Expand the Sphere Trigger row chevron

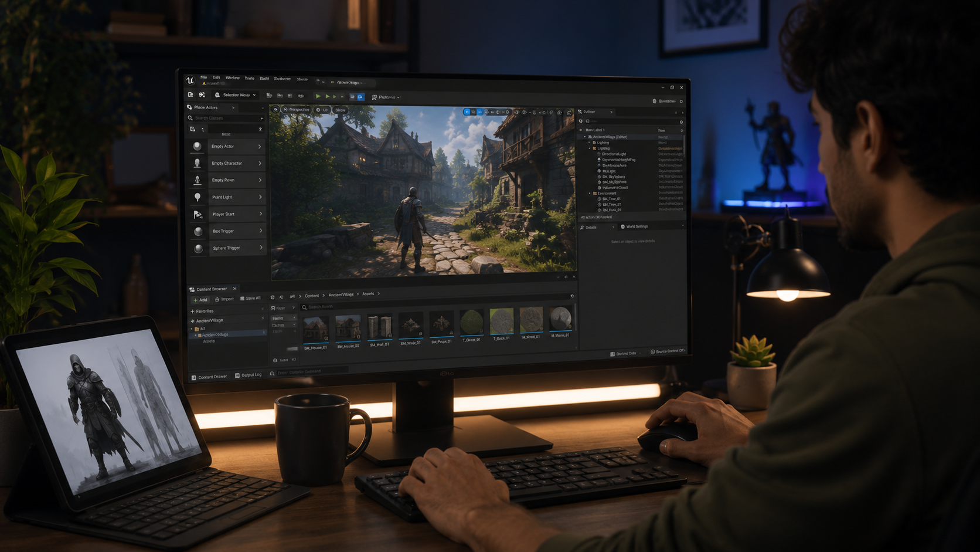pyautogui.click(x=261, y=248)
